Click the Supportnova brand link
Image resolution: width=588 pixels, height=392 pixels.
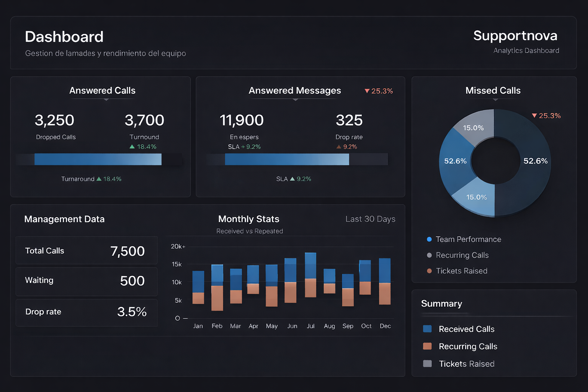[515, 36]
